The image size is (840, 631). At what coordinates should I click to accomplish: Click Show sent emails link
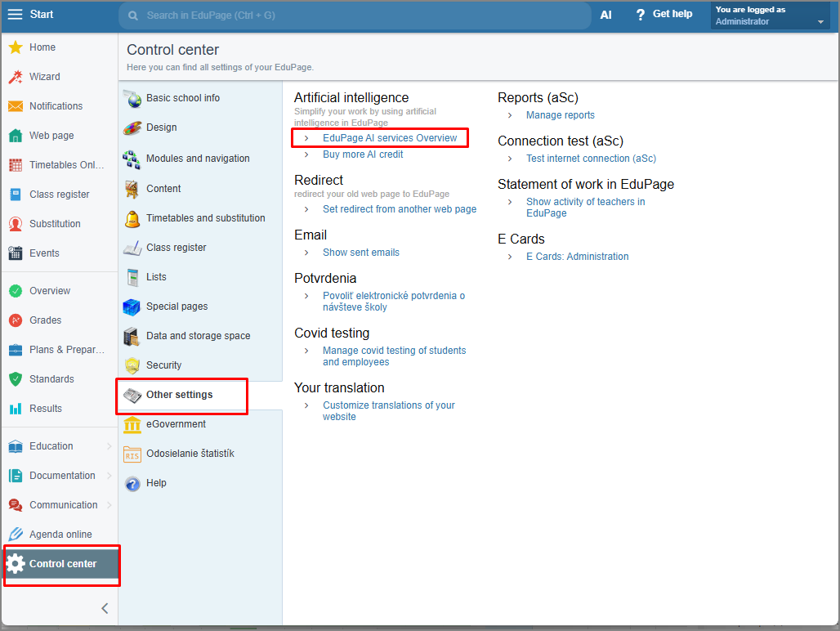[360, 253]
